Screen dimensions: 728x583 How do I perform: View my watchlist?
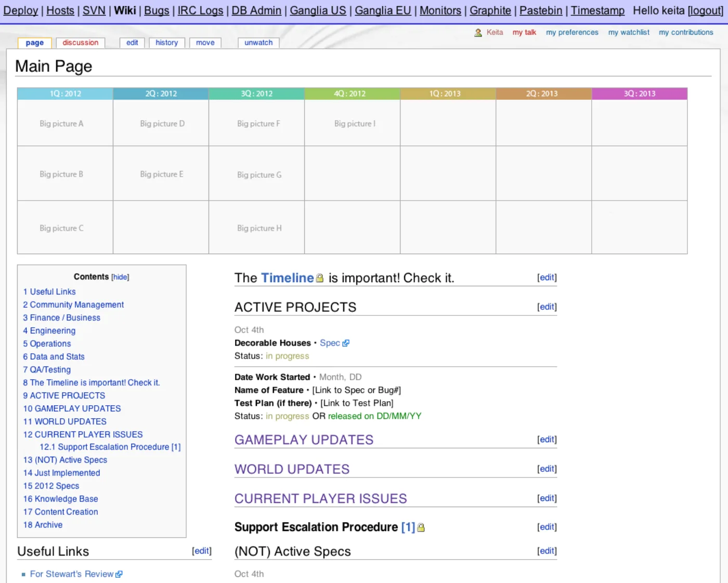(629, 32)
